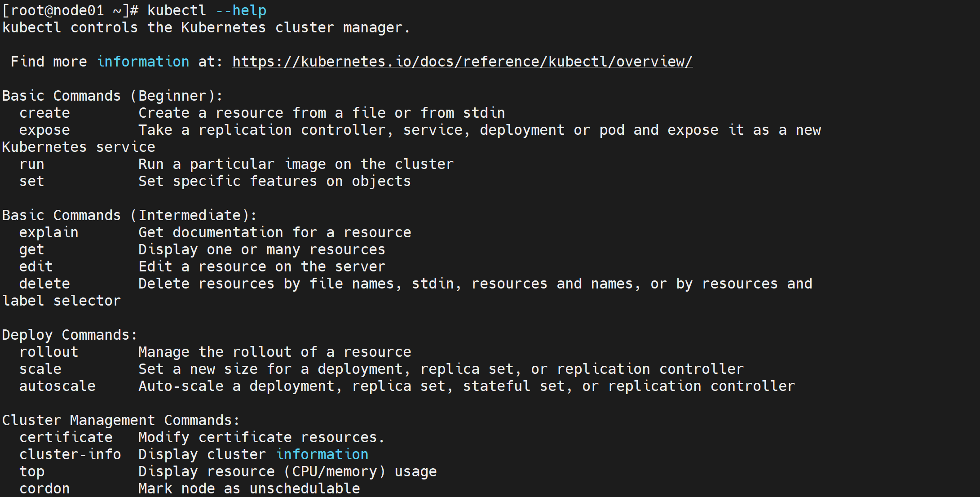Click 'Display resource (CPU/memory) usage'
Viewport: 980px width, 497px height.
[x=287, y=471]
